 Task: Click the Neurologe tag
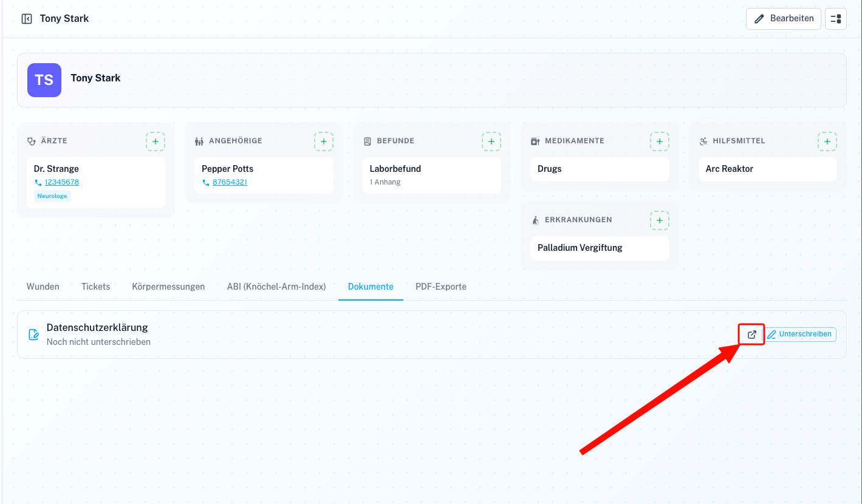coord(52,196)
